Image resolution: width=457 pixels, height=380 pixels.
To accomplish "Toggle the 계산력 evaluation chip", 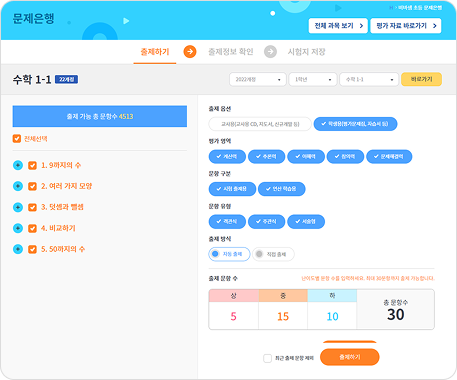I will point(227,156).
